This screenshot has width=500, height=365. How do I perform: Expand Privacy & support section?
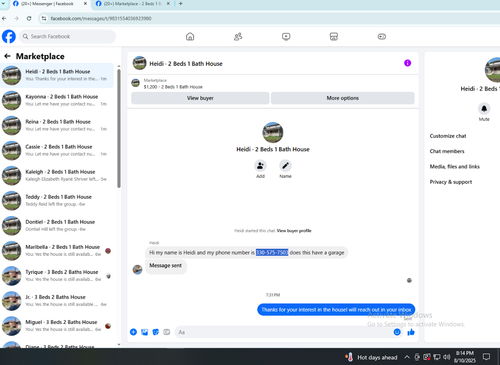click(x=451, y=182)
